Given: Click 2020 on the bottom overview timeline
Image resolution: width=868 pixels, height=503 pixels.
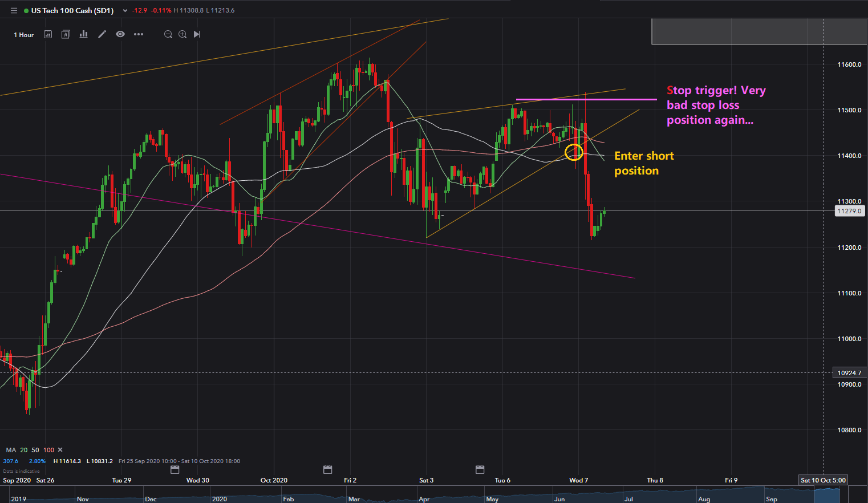Looking at the screenshot, I should (x=220, y=499).
